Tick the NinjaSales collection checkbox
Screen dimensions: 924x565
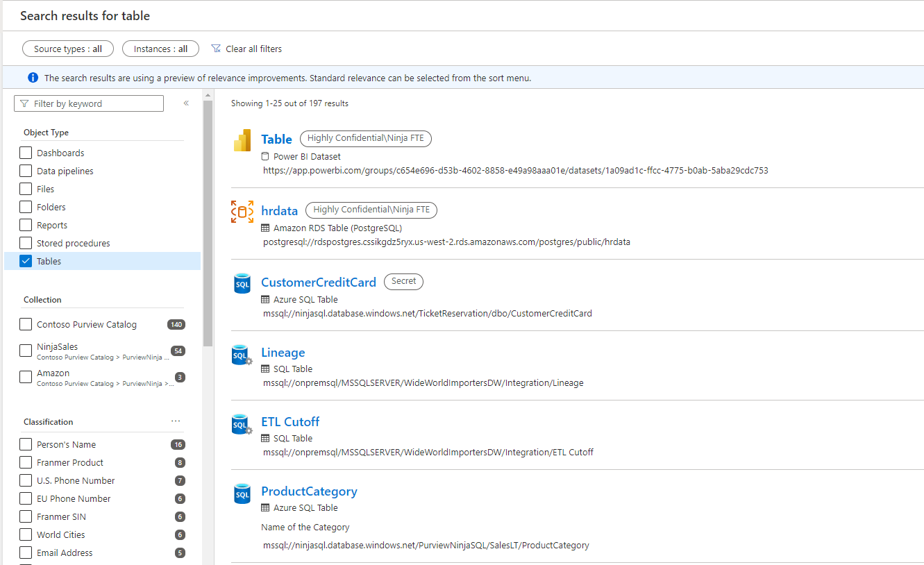[x=26, y=350]
